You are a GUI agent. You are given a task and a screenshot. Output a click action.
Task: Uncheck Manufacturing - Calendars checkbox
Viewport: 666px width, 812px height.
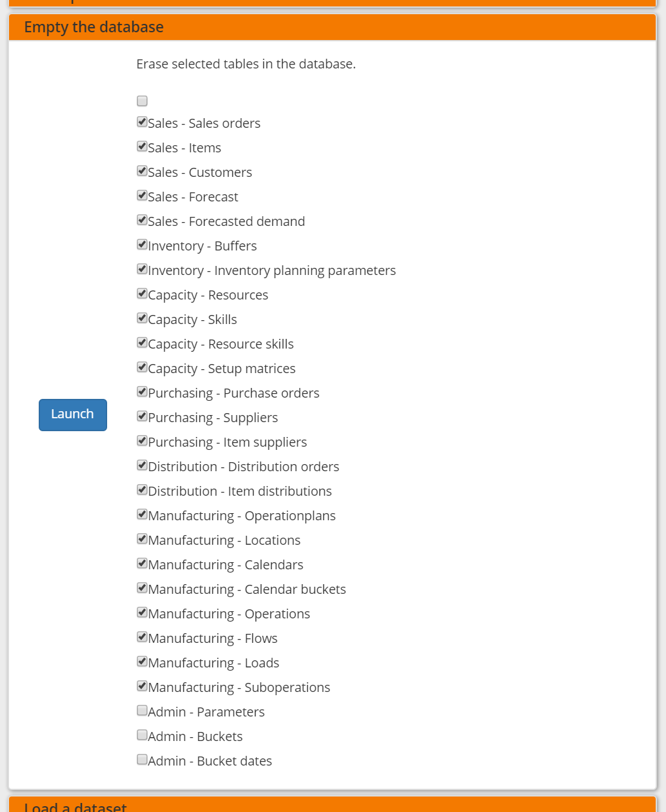pyautogui.click(x=142, y=563)
